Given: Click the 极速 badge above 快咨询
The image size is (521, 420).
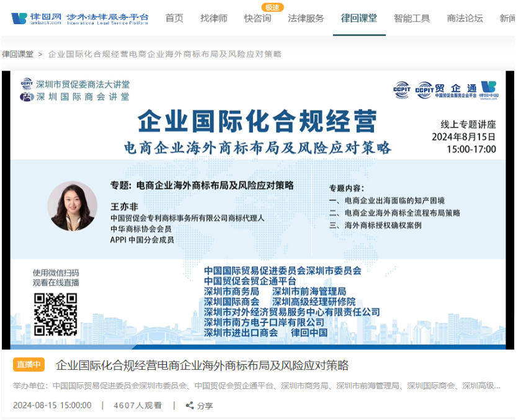Looking at the screenshot, I should coord(272,7).
